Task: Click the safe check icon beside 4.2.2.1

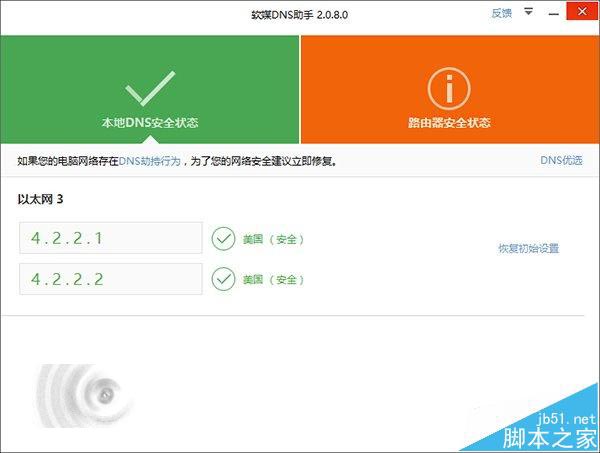Action: coord(223,239)
